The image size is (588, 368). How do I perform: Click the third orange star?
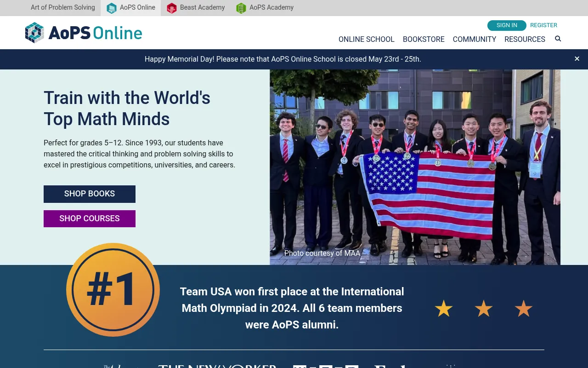(x=524, y=309)
